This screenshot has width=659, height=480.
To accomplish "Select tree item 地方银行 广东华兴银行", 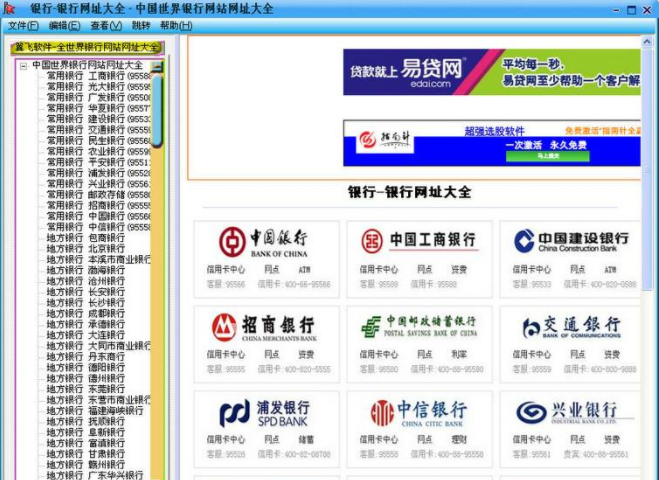I will coord(95,475).
